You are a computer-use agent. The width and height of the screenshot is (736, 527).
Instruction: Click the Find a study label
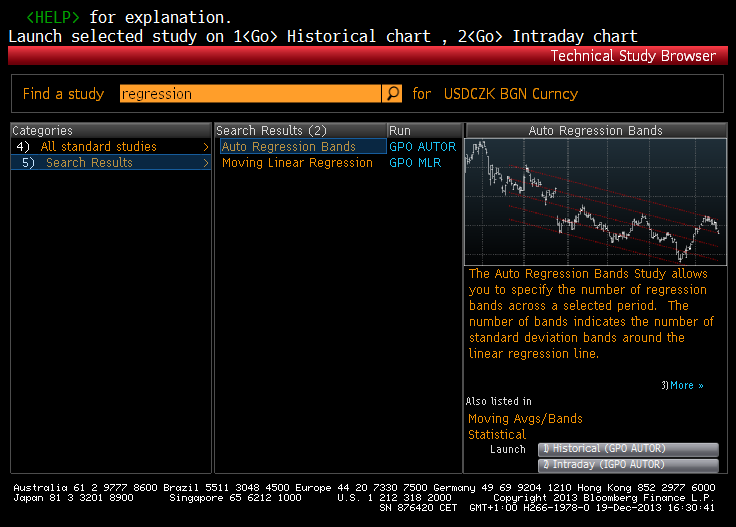63,94
